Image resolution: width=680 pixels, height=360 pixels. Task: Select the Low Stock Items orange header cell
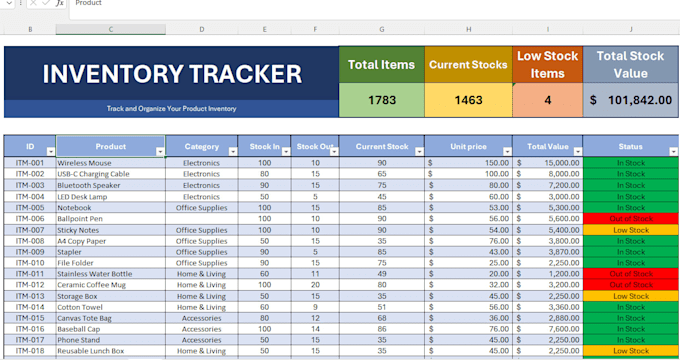[x=548, y=65]
